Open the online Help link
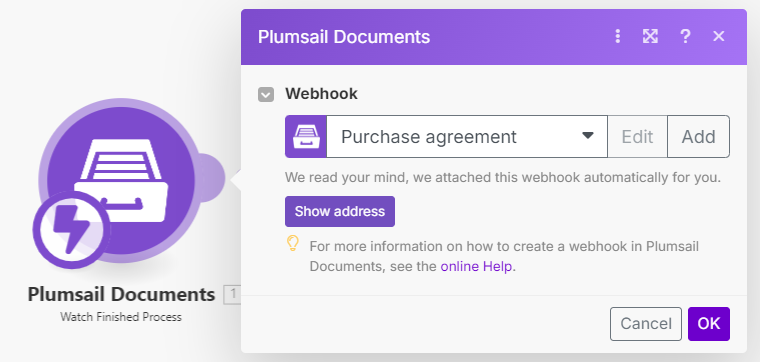760x362 pixels. point(476,267)
